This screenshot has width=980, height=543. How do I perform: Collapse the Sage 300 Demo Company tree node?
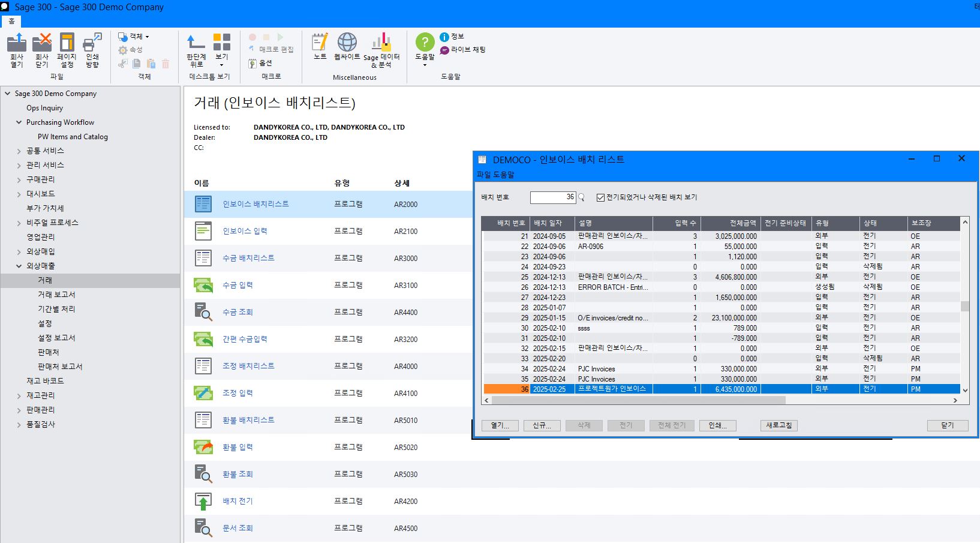(7, 94)
